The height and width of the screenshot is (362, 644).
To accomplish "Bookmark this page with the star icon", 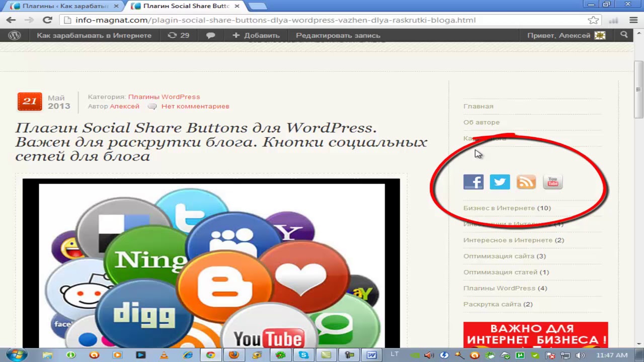I will click(x=593, y=20).
